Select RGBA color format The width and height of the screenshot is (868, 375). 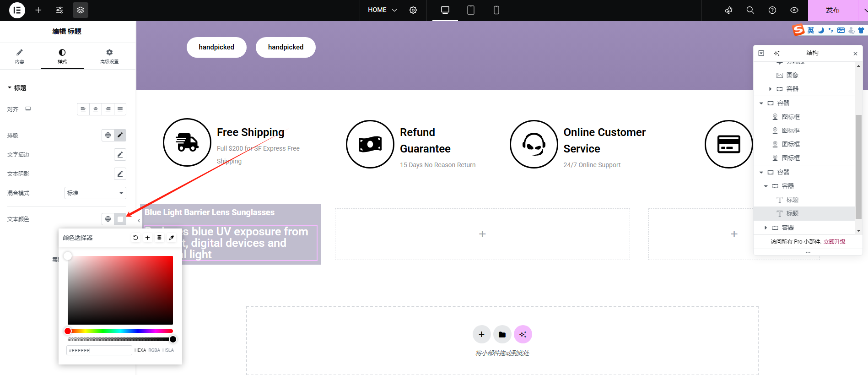(x=154, y=350)
